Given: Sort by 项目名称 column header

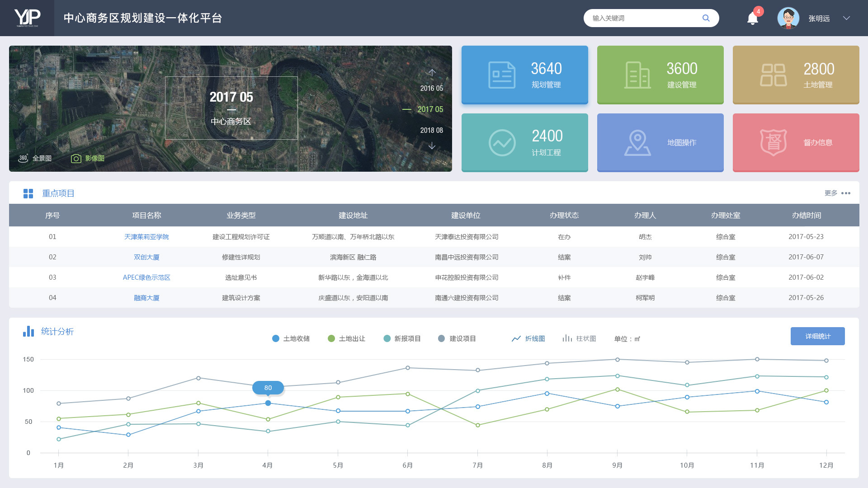Looking at the screenshot, I should pyautogui.click(x=146, y=216).
